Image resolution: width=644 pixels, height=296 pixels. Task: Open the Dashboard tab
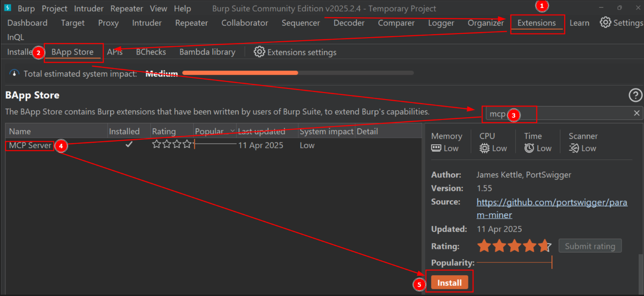(x=27, y=23)
